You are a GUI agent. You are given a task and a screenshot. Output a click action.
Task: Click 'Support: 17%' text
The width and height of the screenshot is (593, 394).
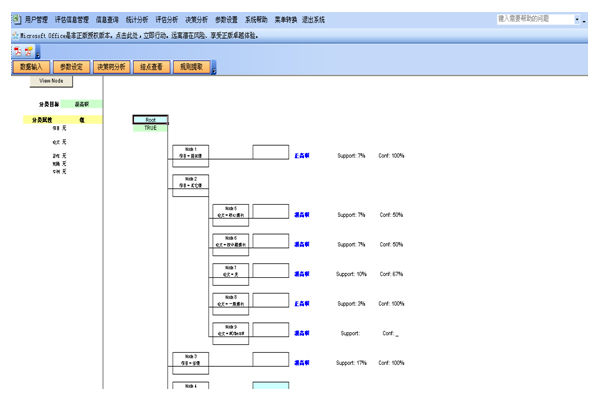coord(351,363)
